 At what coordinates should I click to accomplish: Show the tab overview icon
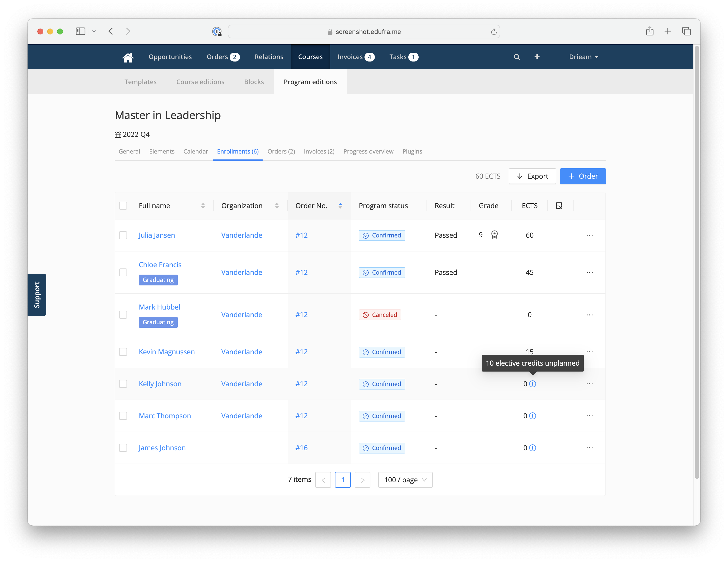686,31
